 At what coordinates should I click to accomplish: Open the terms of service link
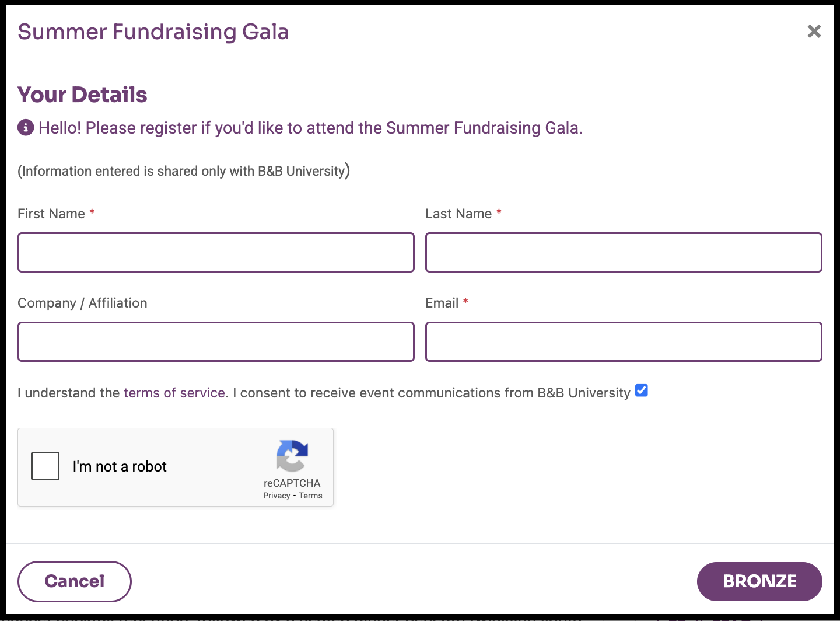point(176,393)
